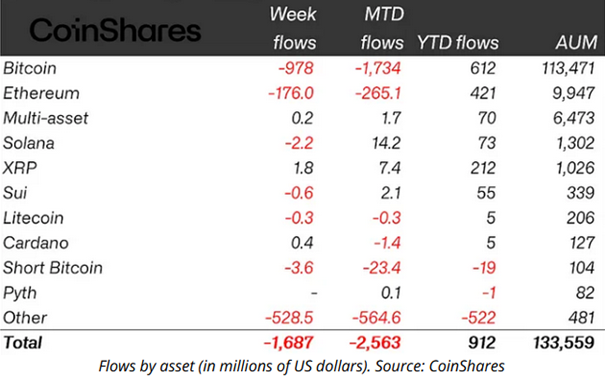Select the Week flows column header
605x380 pixels.
click(x=294, y=29)
